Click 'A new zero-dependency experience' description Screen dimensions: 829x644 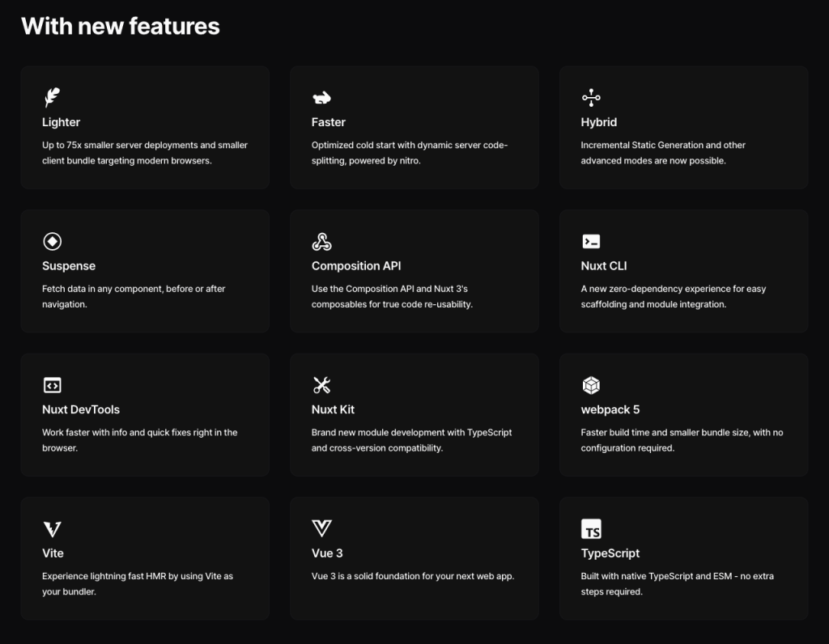[x=674, y=296]
